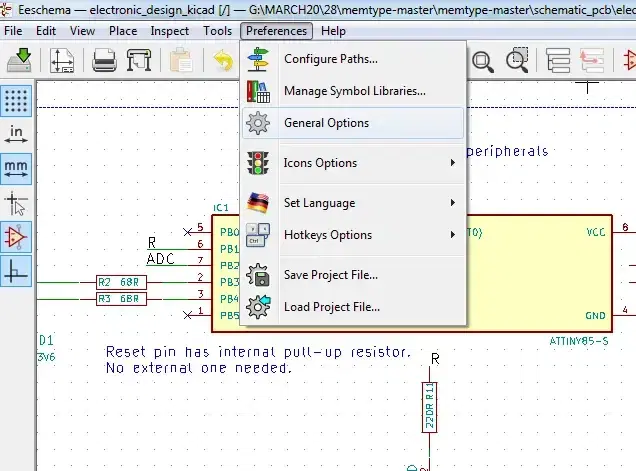Open the File menu

pos(13,31)
